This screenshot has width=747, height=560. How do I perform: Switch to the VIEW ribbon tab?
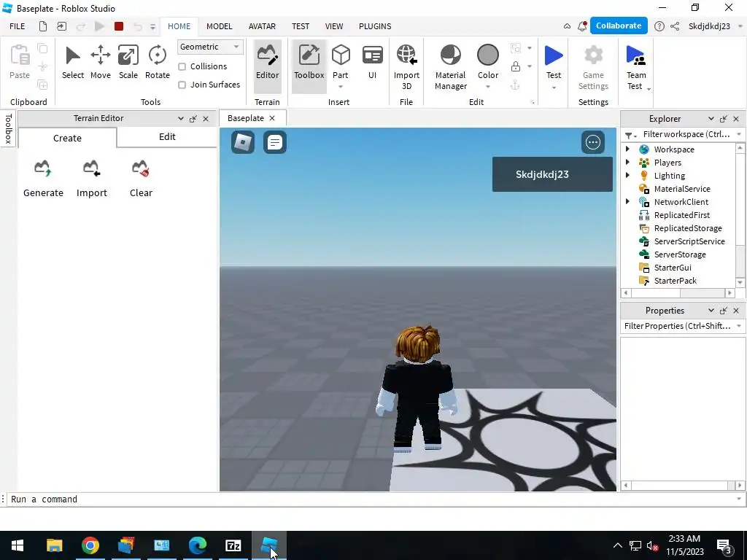[x=334, y=26]
